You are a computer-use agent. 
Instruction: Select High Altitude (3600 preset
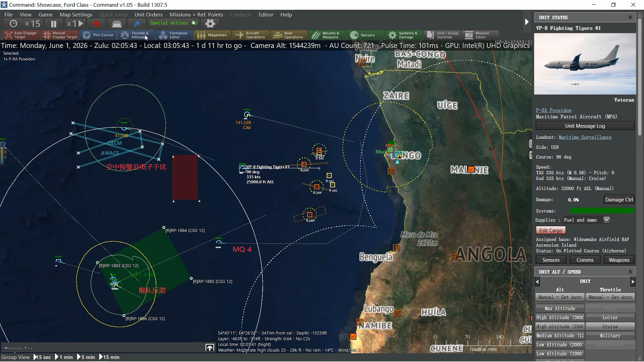pyautogui.click(x=560, y=317)
